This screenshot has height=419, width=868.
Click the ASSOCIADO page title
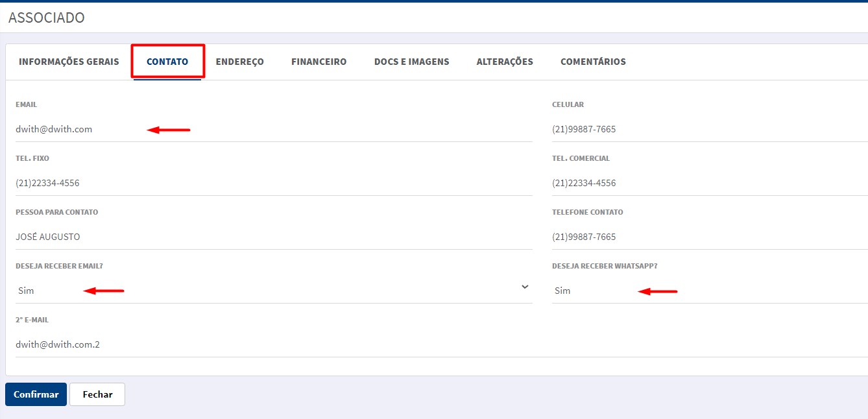(47, 18)
